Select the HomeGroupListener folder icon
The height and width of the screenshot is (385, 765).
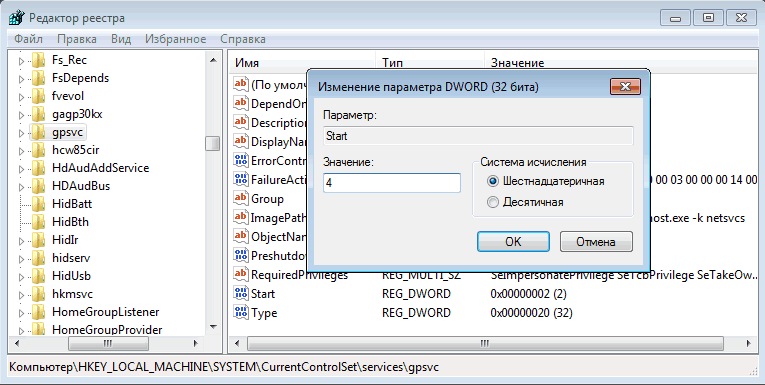coord(39,313)
